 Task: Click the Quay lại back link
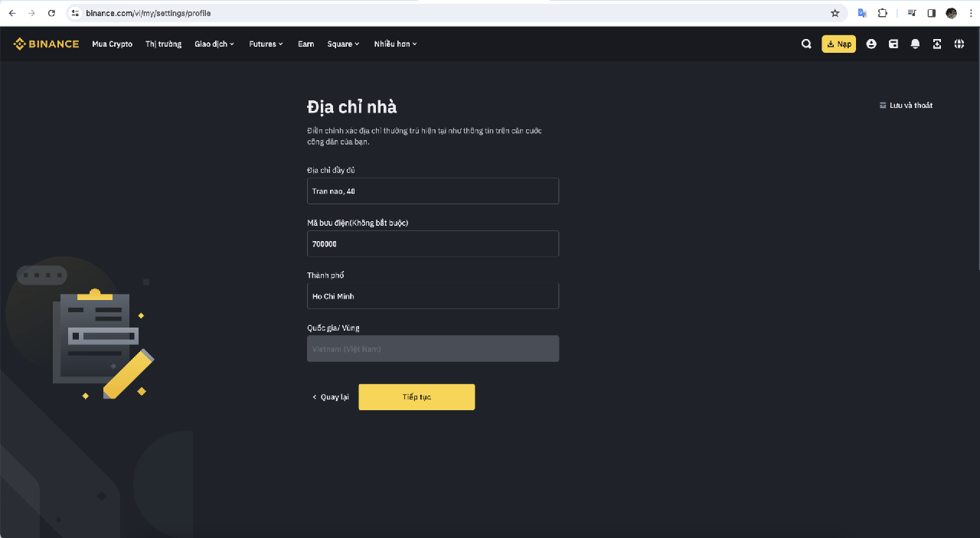pyautogui.click(x=331, y=397)
